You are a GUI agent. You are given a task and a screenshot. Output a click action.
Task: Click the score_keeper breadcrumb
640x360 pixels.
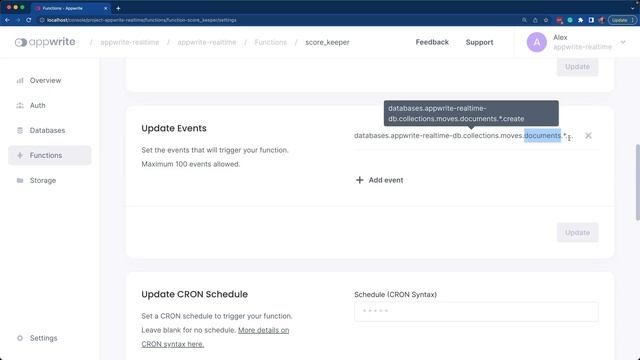327,42
